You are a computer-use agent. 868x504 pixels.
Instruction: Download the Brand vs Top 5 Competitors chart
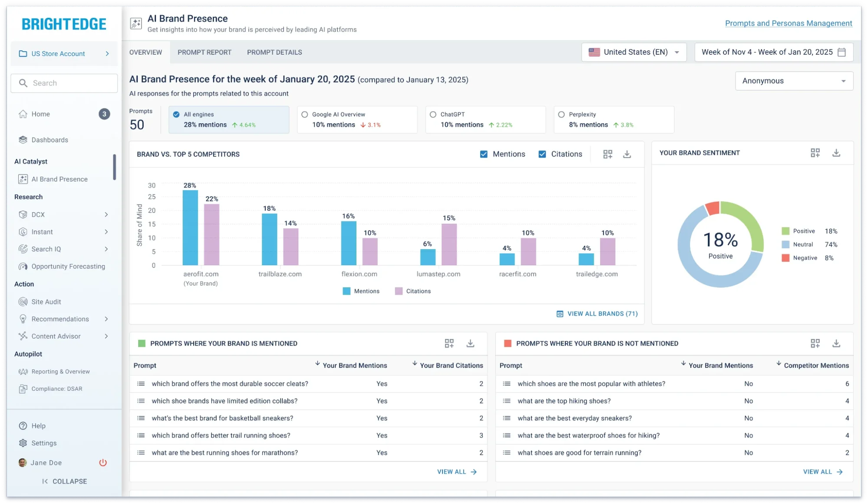(x=627, y=154)
